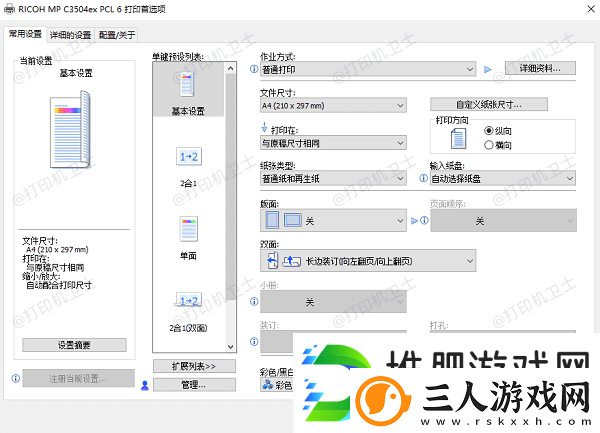Screen dimensions: 600x433
Task: Click preset list scrollbar up arrow
Action: 230,68
